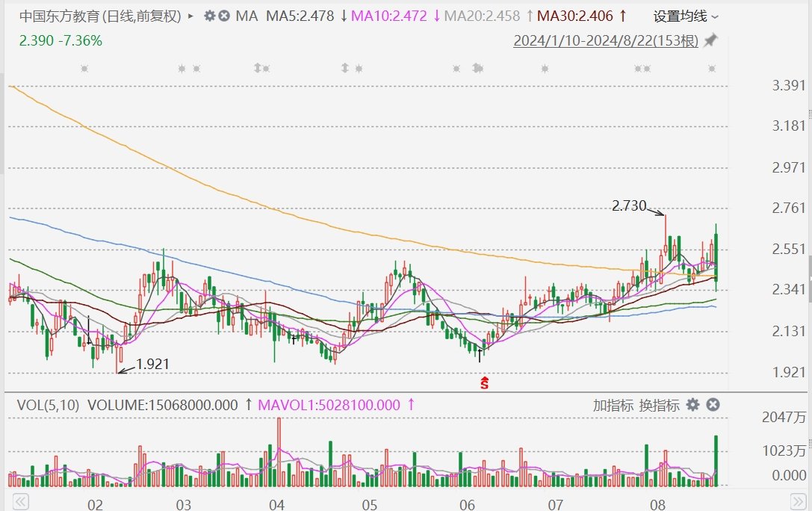Close the VOL indicator panel
This screenshot has width=812, height=511.
coord(713,405)
